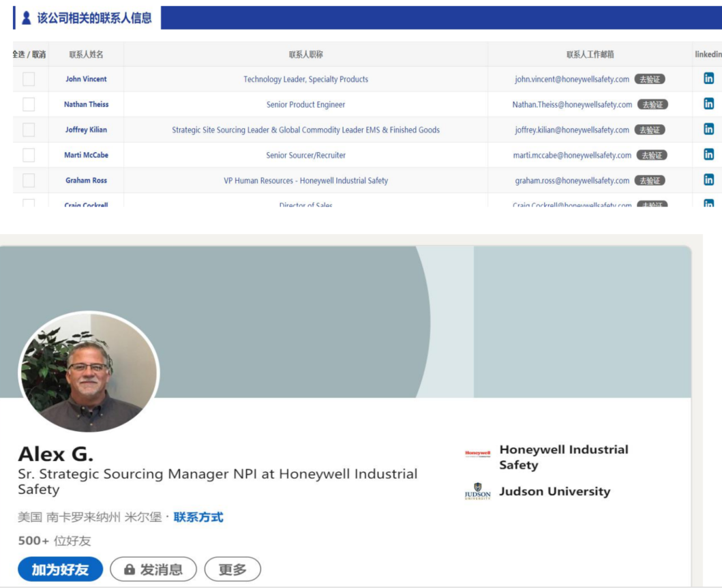Click the 联系人工作邮箱 column header
Image resolution: width=722 pixels, height=588 pixels.
tap(590, 55)
